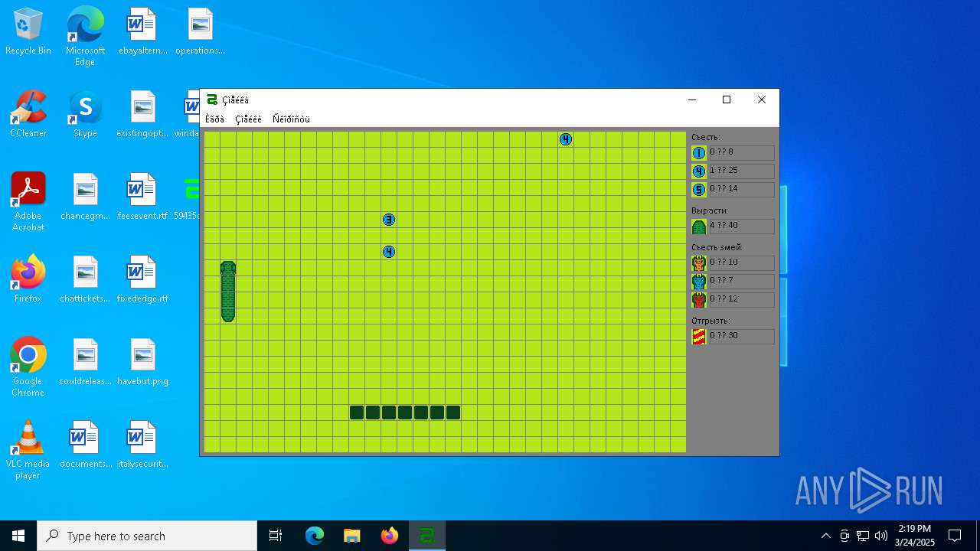Select the Google Chrome desktop icon
Screen dimensions: 980x551
(x=28, y=367)
